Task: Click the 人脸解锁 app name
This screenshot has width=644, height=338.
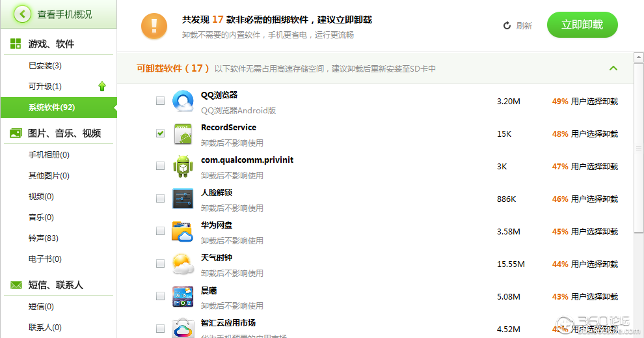Action: [x=217, y=192]
